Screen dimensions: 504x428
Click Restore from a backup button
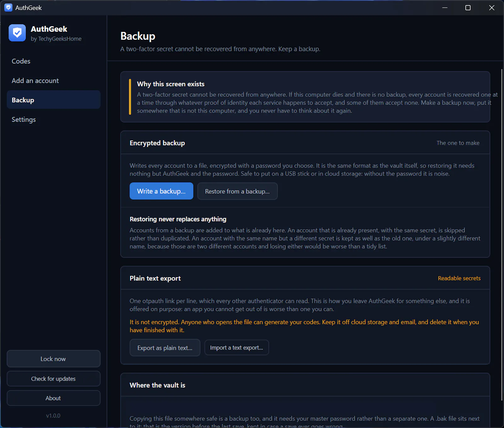coord(237,191)
